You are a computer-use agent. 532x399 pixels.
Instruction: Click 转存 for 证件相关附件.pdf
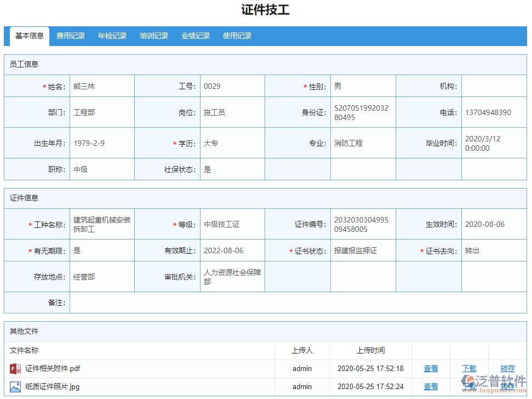(x=507, y=369)
